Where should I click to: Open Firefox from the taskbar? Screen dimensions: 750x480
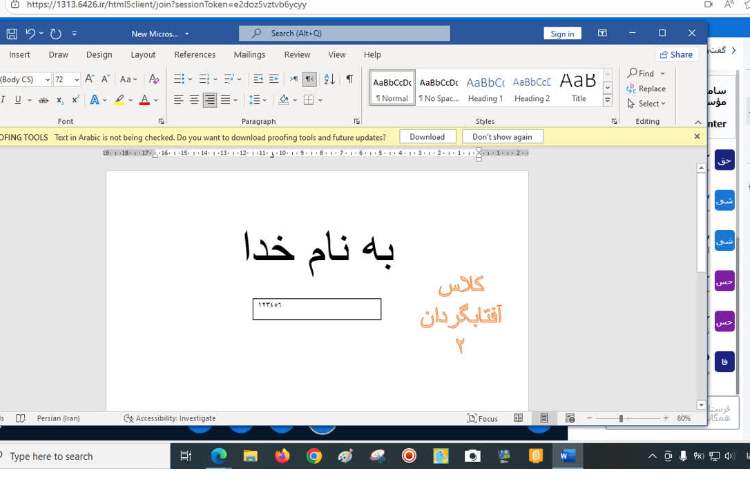(282, 457)
